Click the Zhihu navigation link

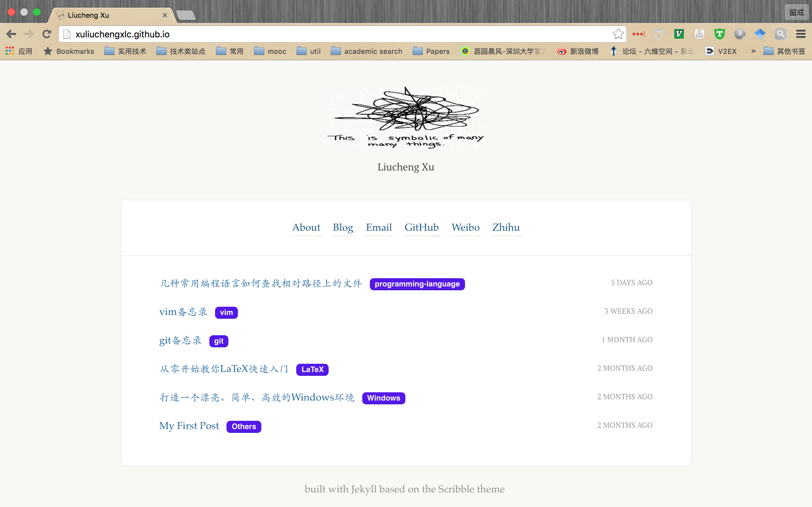click(x=506, y=227)
